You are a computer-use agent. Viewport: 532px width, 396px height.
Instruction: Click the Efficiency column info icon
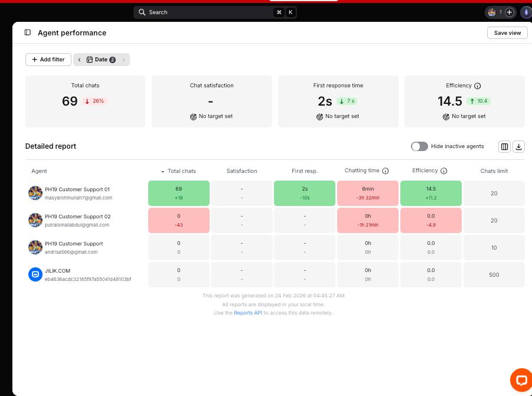coord(443,171)
